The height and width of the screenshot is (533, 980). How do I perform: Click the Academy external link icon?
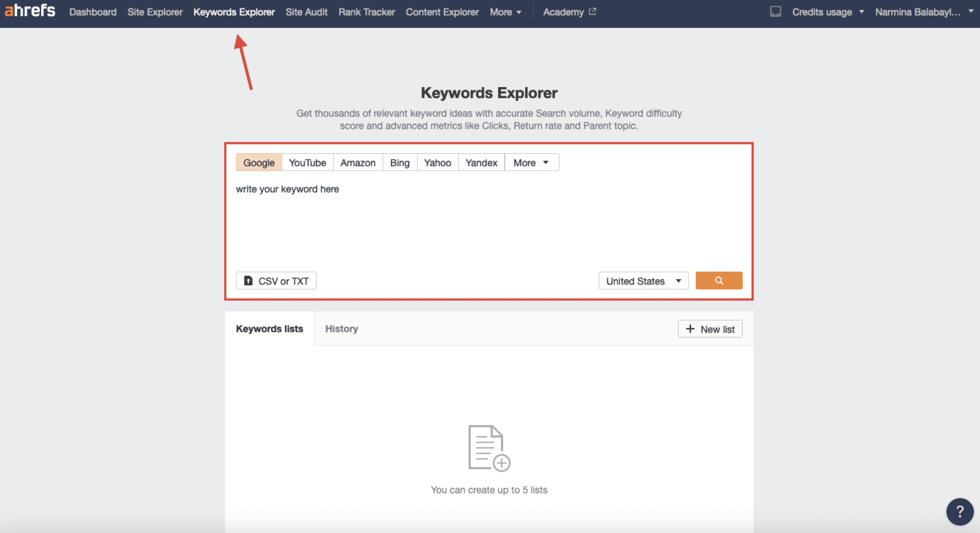click(592, 12)
